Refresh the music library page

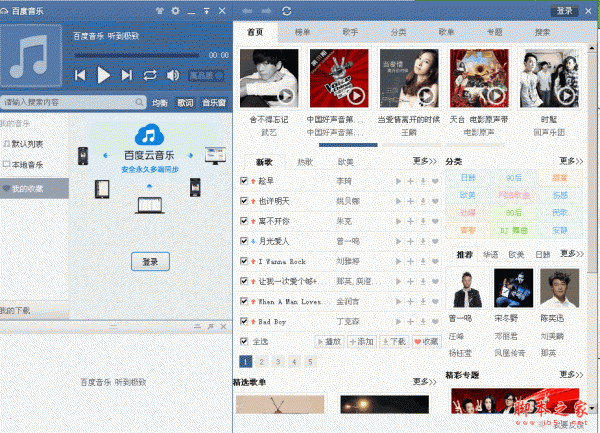(x=287, y=11)
